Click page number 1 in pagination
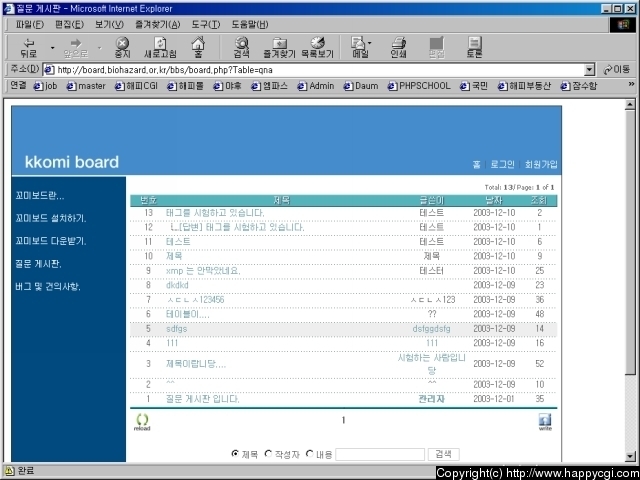Image resolution: width=640 pixels, height=480 pixels. click(x=343, y=420)
